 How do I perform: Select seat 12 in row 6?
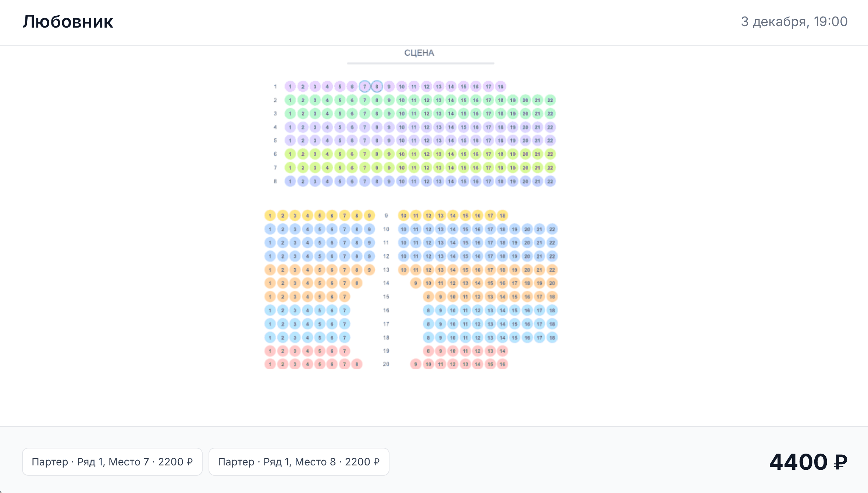pos(426,154)
